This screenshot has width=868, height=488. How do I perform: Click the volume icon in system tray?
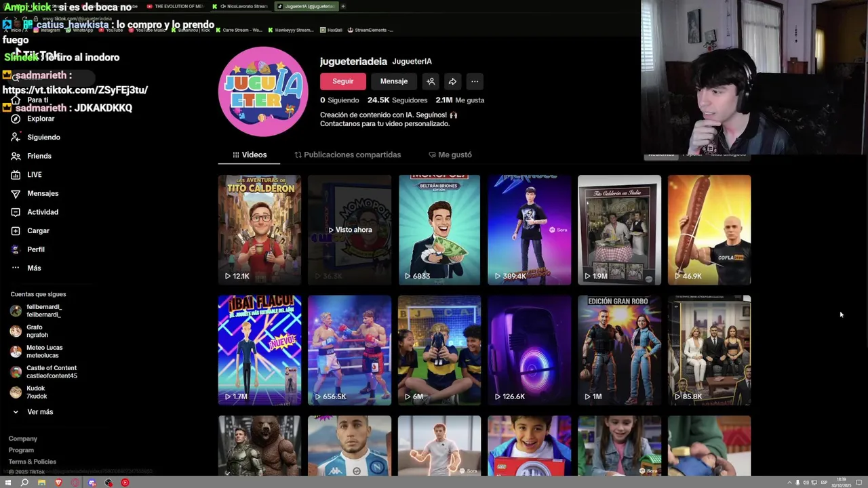click(x=806, y=483)
